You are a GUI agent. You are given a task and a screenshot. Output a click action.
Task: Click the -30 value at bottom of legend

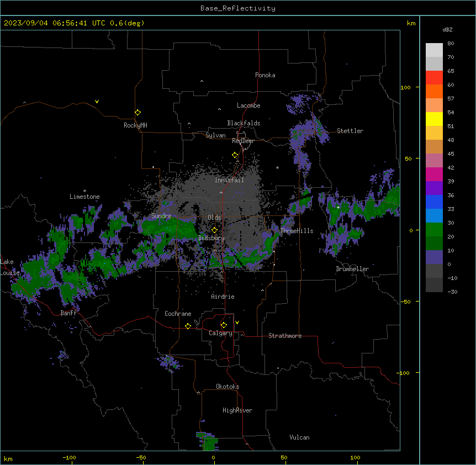(452, 292)
